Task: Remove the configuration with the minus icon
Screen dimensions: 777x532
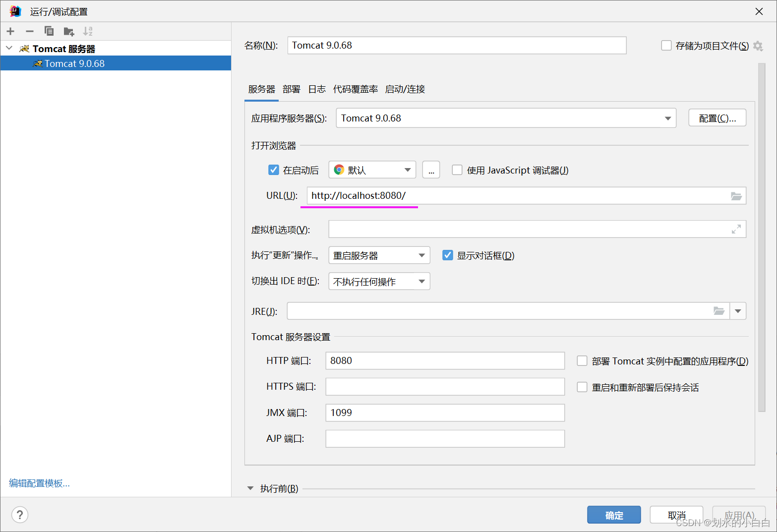Action: pos(30,31)
